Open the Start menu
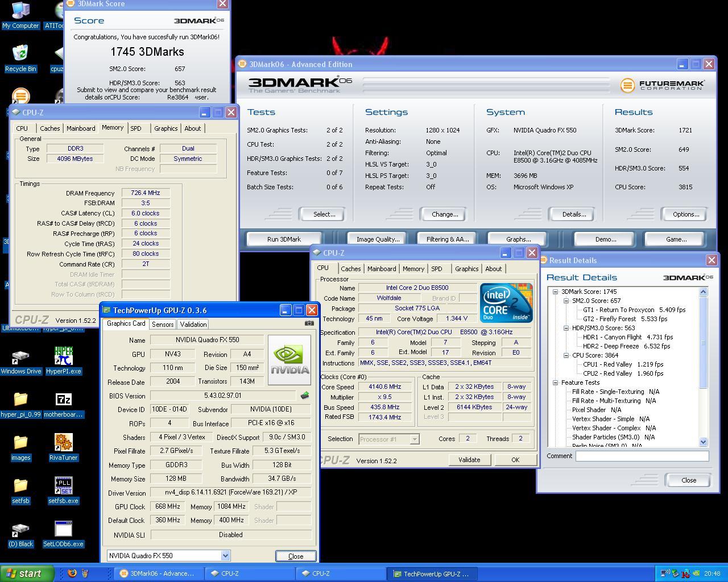728x582 pixels. (27, 573)
